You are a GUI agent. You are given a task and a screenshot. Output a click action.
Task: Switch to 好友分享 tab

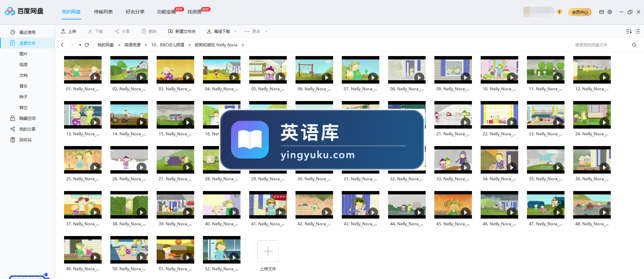point(135,12)
